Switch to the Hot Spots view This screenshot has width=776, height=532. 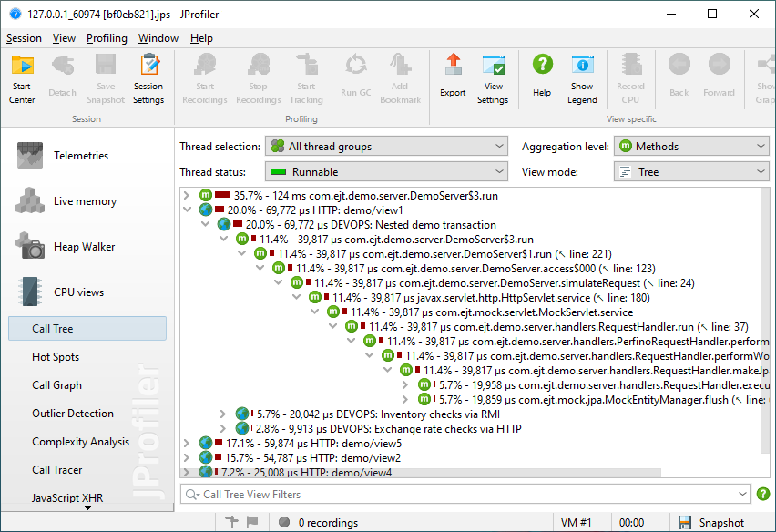[56, 357]
